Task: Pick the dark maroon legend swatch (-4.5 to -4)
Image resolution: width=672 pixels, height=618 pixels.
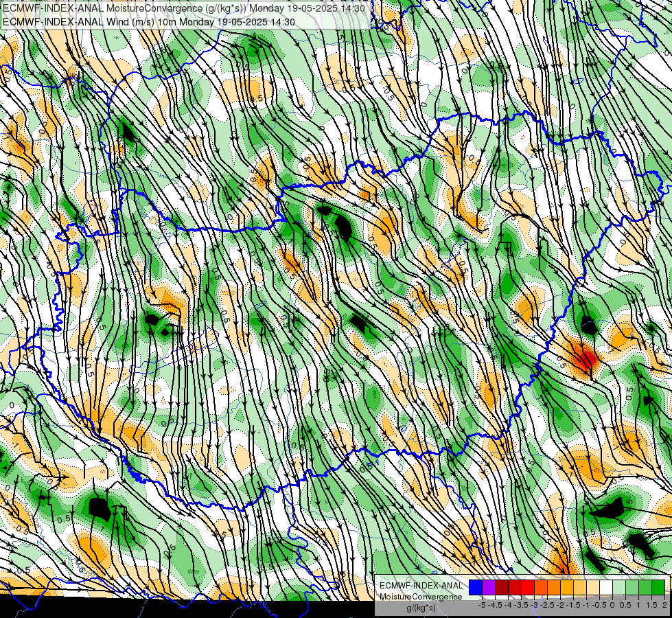Action: (x=502, y=588)
